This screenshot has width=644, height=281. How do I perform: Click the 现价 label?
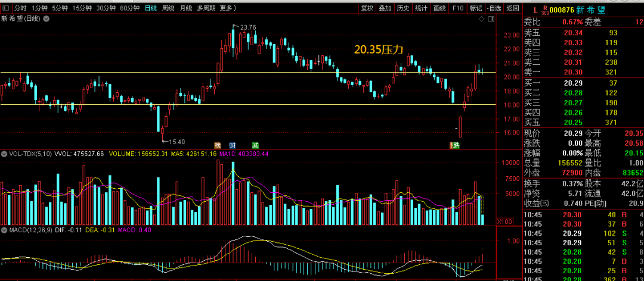[531, 133]
